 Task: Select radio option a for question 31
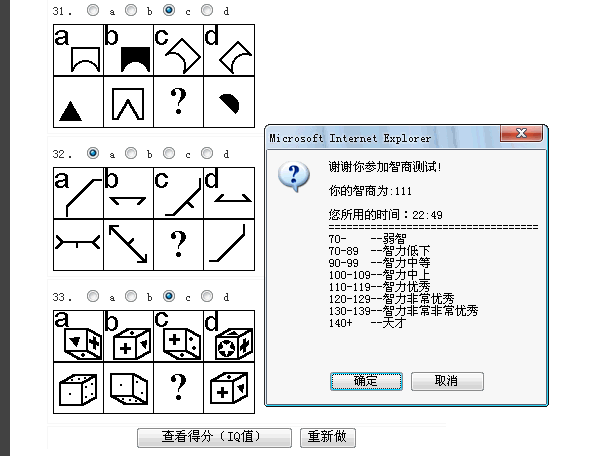click(93, 10)
